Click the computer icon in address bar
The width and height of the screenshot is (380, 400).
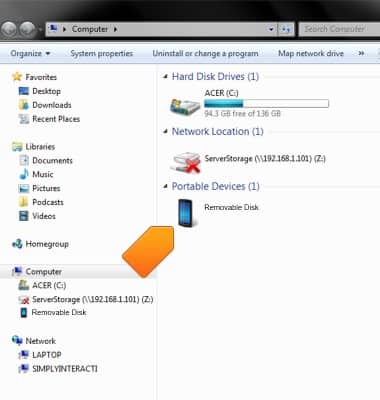[53, 29]
